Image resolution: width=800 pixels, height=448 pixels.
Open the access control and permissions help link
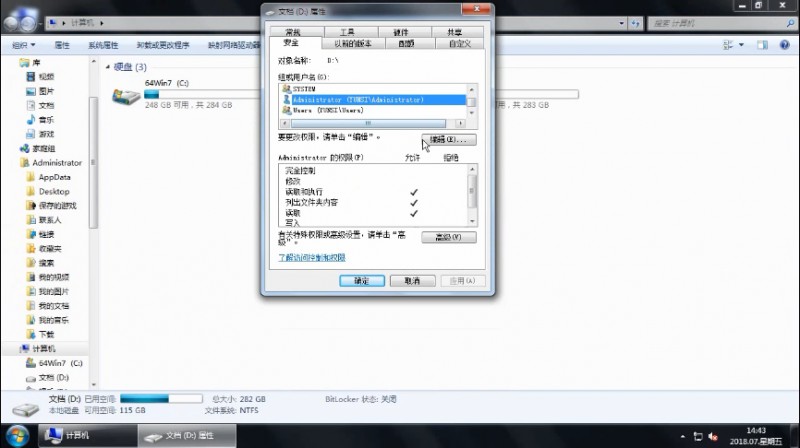coord(312,257)
